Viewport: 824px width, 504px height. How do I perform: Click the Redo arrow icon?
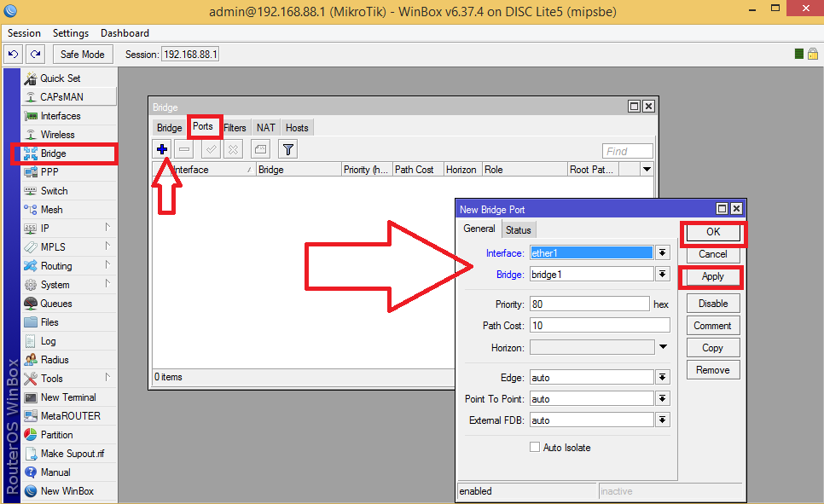pos(35,54)
